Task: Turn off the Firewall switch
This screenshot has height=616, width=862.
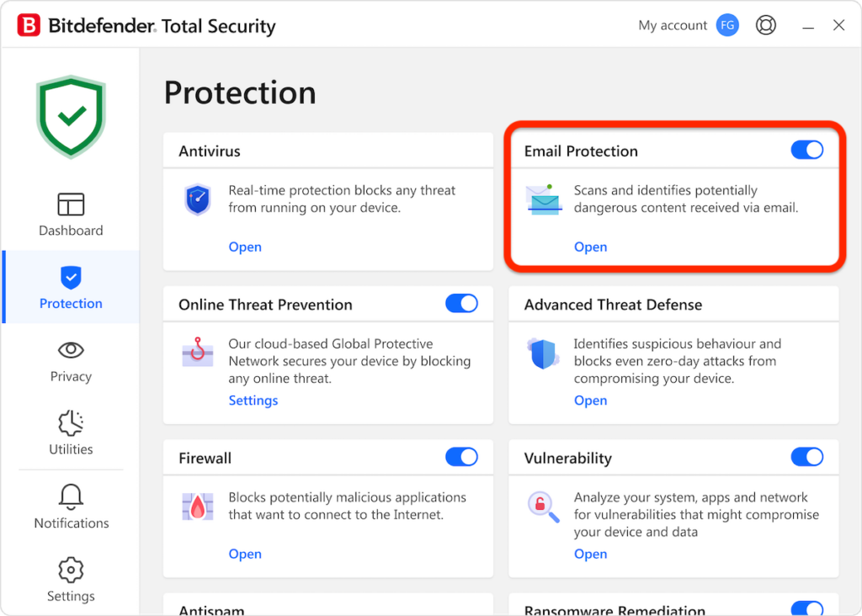Action: (x=461, y=457)
